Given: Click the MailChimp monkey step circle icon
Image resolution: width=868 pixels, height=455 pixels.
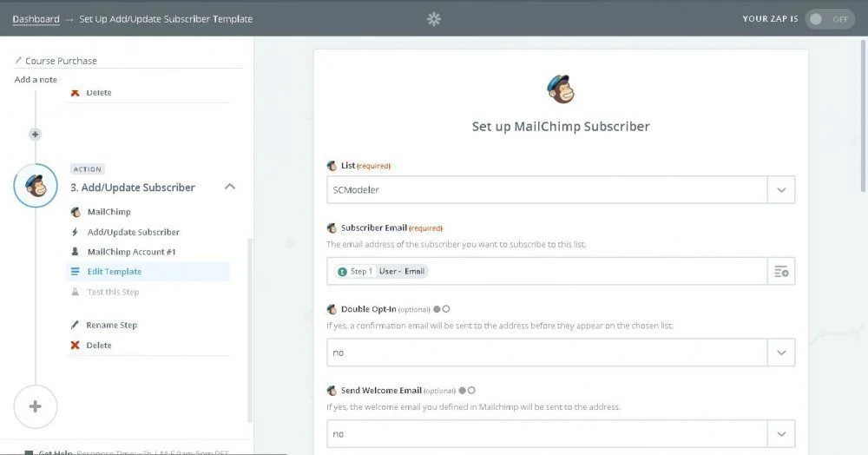Looking at the screenshot, I should click(x=36, y=186).
